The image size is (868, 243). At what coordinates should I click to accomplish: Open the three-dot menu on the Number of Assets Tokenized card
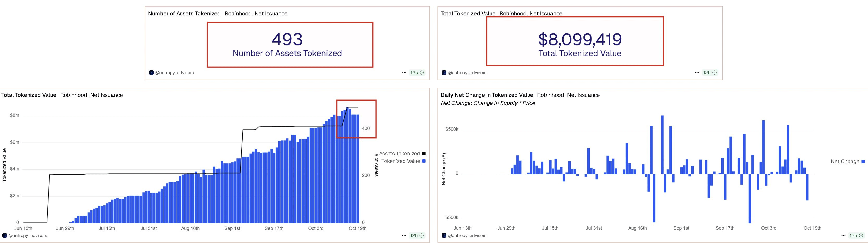[x=404, y=73]
